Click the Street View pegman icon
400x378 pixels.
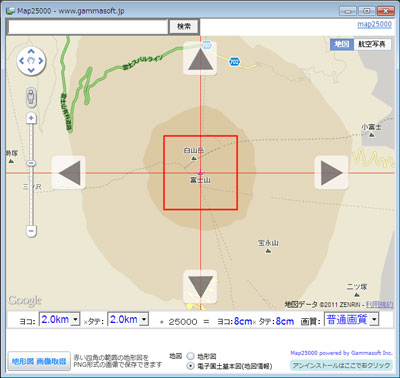31,97
